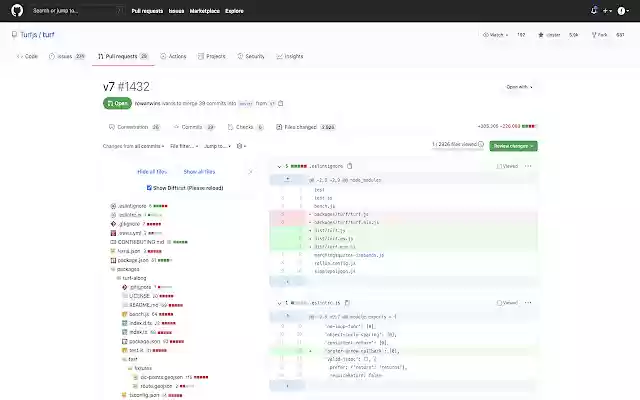The width and height of the screenshot is (640, 400).
Task: Switch to the Code tab
Action: (27, 56)
